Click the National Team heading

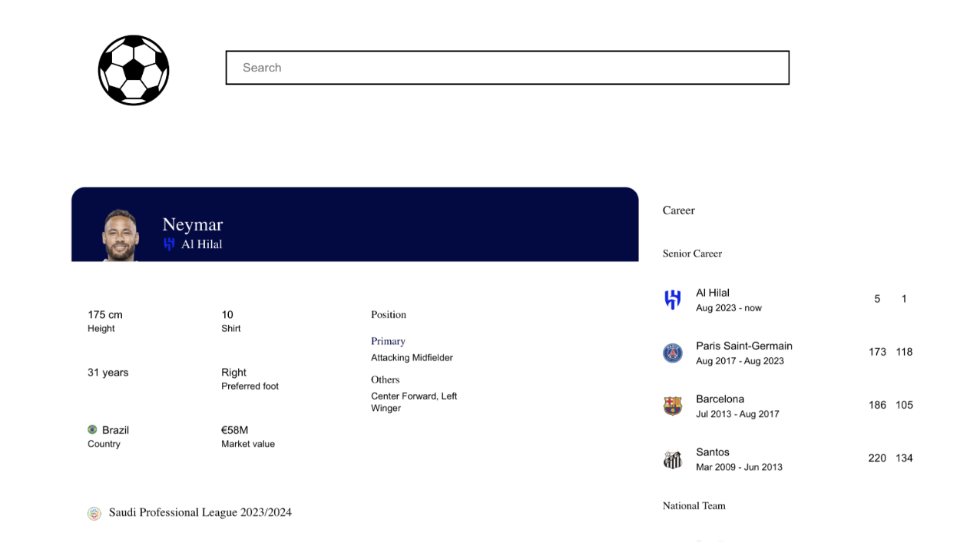(x=694, y=505)
